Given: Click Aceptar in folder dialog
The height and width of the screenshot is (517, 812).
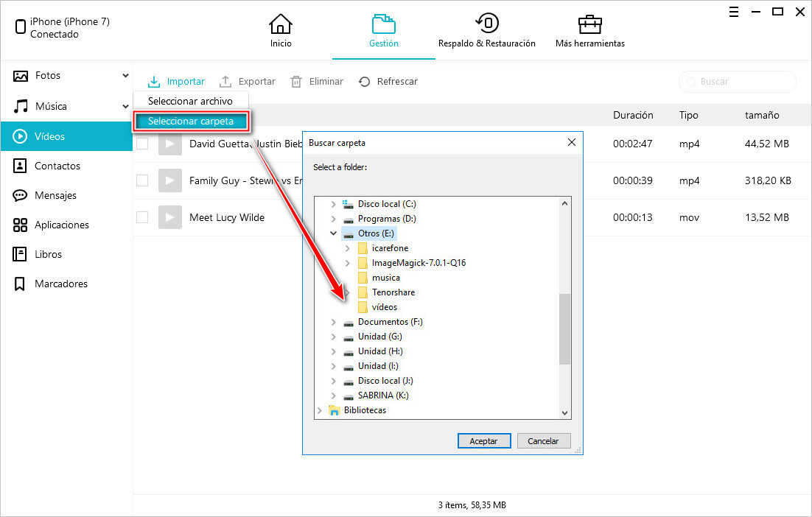Looking at the screenshot, I should [484, 441].
